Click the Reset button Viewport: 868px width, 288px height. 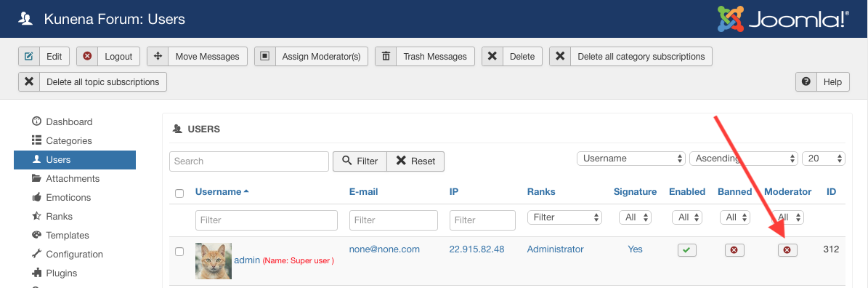pos(415,161)
